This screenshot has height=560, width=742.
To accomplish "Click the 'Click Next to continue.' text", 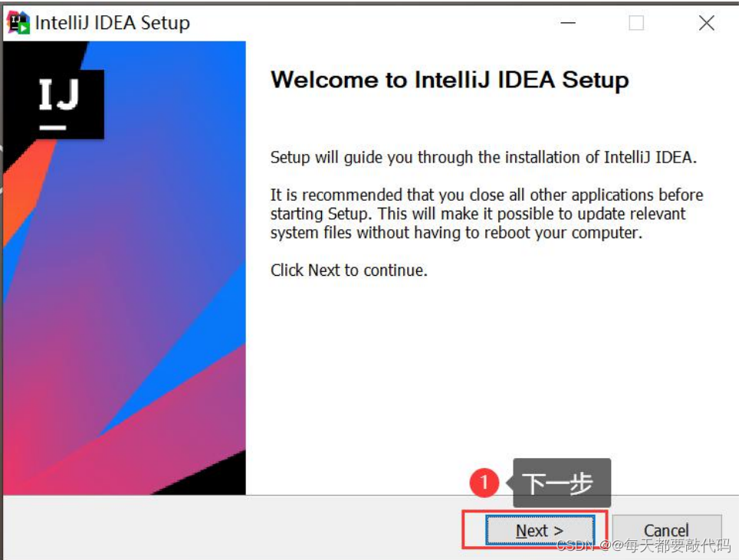I will click(x=349, y=270).
